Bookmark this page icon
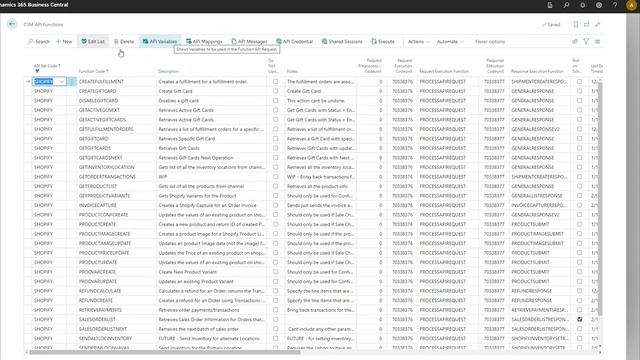 576,24
